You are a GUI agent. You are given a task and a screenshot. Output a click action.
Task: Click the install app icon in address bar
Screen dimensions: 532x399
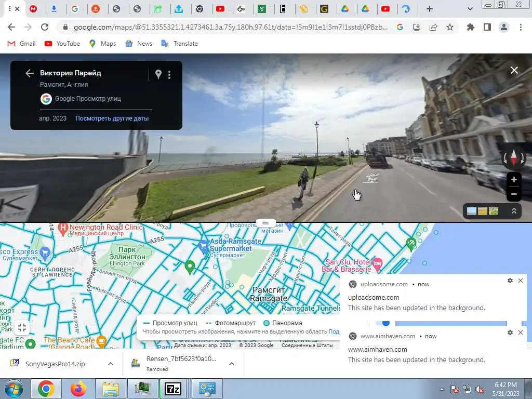click(x=417, y=27)
